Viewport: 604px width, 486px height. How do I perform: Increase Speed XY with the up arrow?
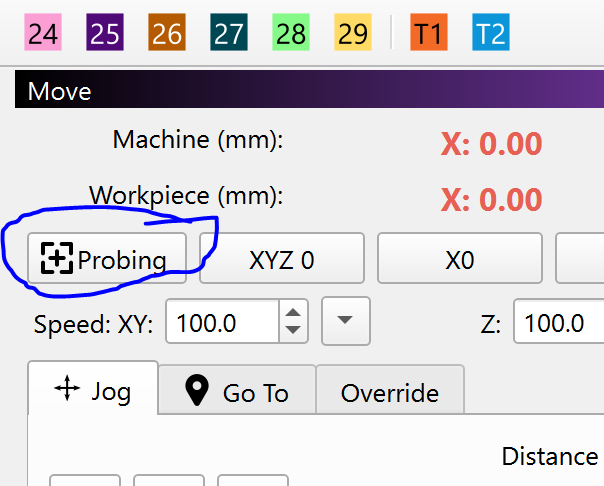tap(293, 313)
